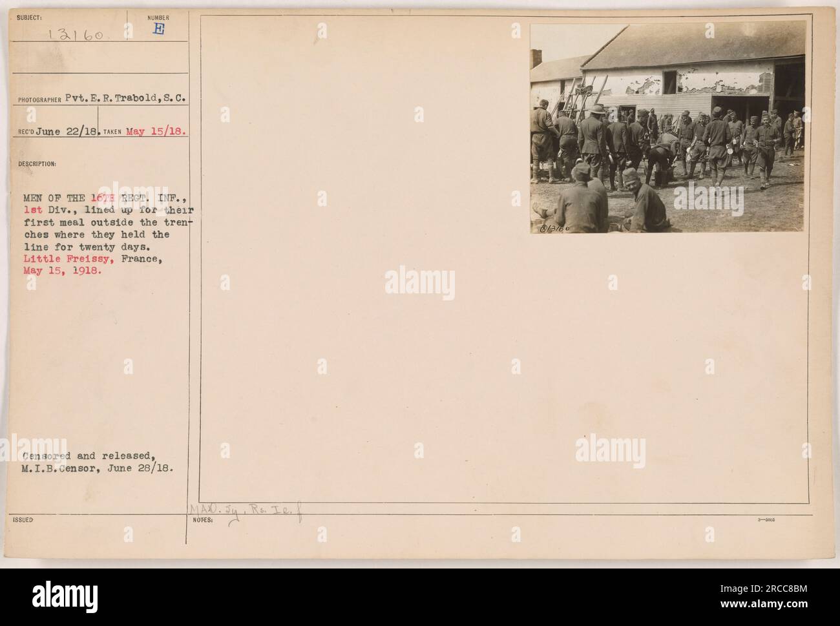
Task: Click photographer name Pvt. E.R. Trabold, S.C.
Action: pyautogui.click(x=126, y=99)
